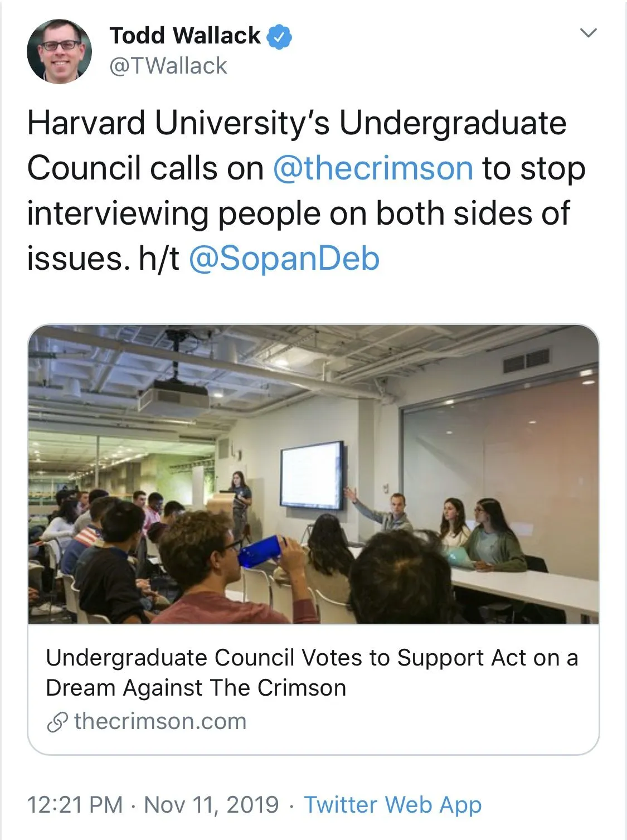Click the tweet line "interviewing people on both sides"
The image size is (627, 840).
click(x=298, y=213)
